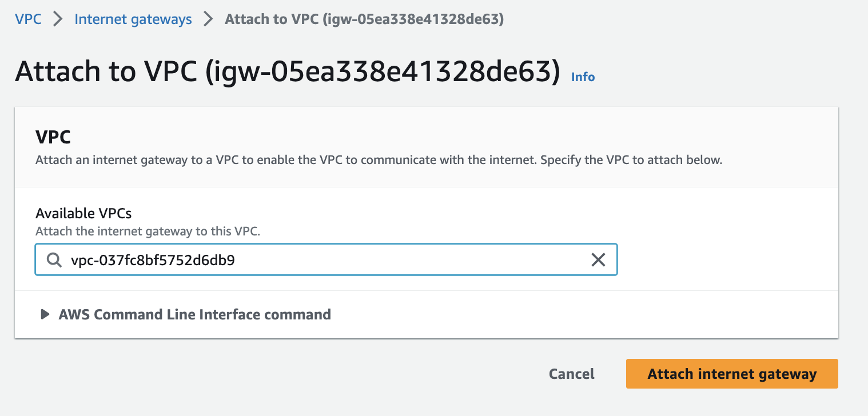The width and height of the screenshot is (868, 416).
Task: Click the chevron between VPC and Internet gateways
Action: coord(58,19)
